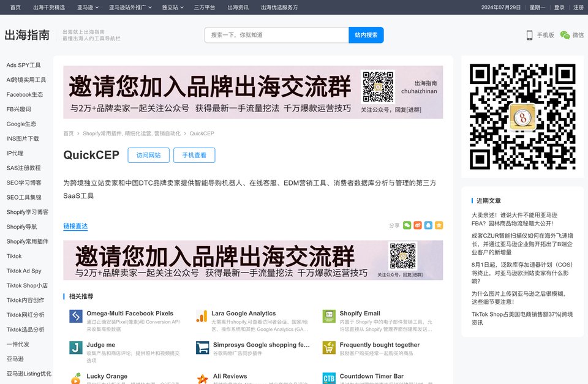
Task: Select 亚马逊Listing优化 in the sidebar
Action: click(29, 374)
